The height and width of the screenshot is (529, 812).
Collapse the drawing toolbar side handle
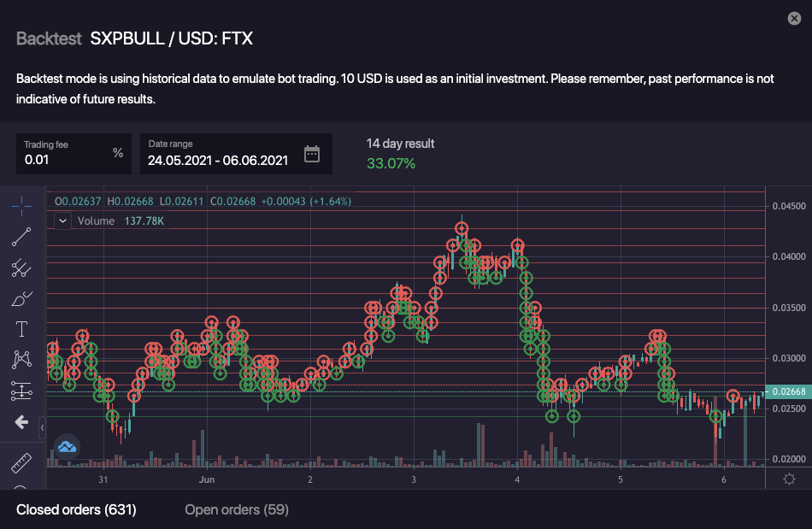point(43,423)
